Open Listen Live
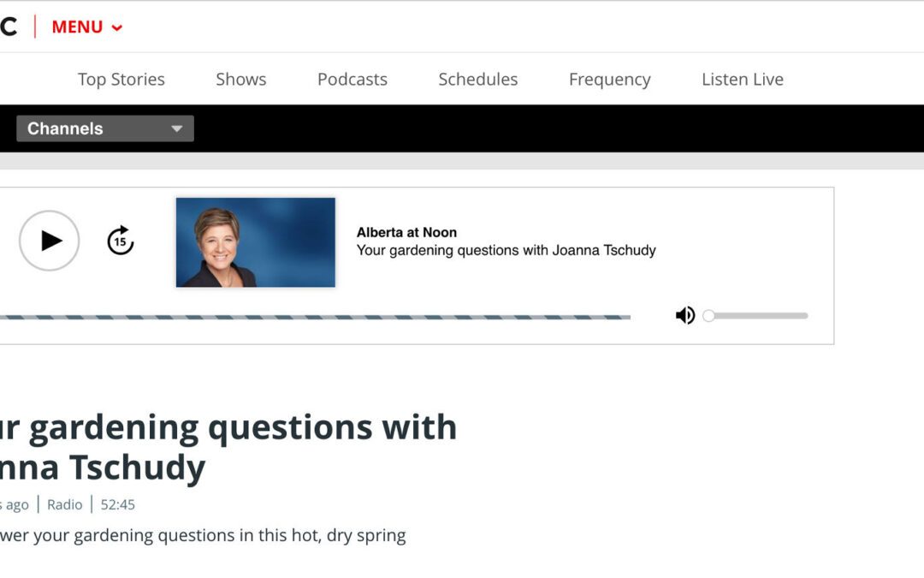924x578 pixels. 742,79
